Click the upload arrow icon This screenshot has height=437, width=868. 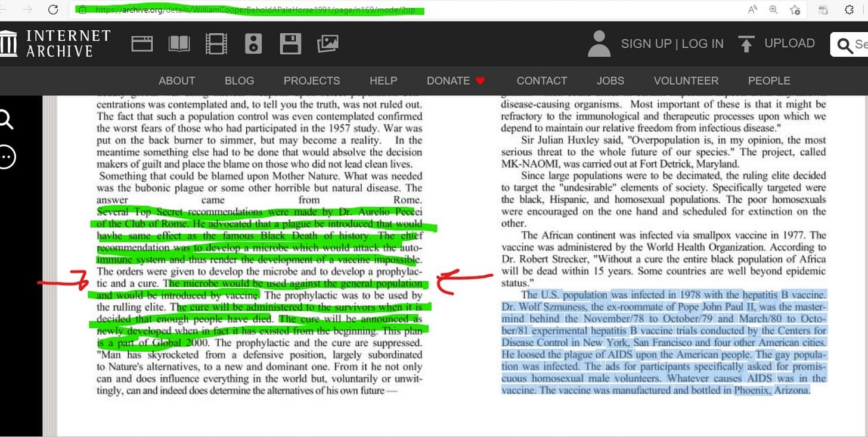[x=746, y=44]
